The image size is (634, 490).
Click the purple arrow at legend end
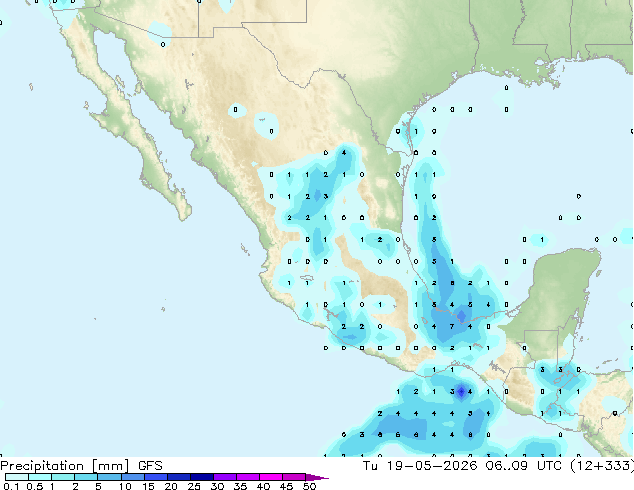(x=317, y=478)
